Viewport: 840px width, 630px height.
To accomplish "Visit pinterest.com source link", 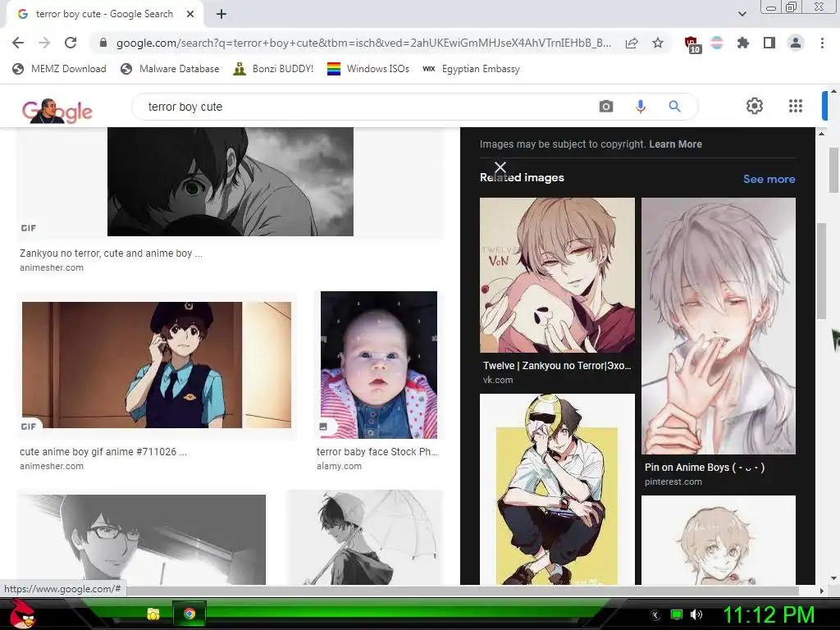I will tap(673, 482).
